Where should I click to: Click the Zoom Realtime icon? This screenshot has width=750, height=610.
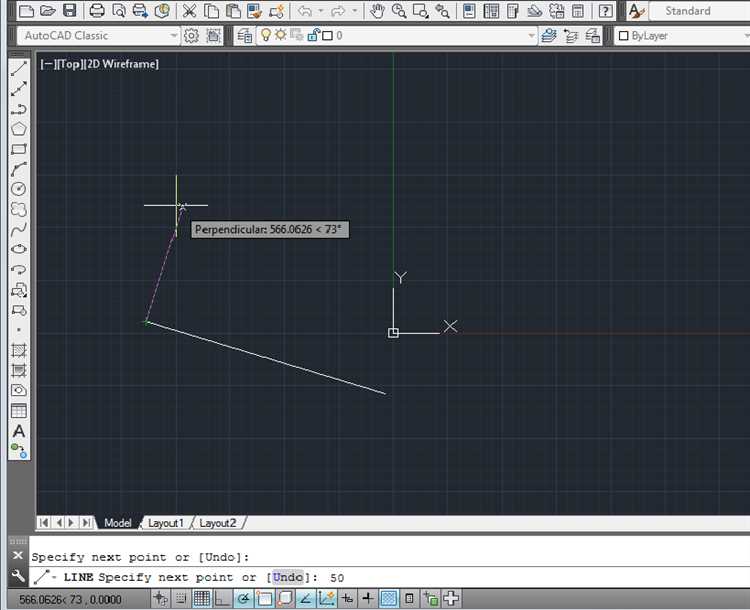[x=398, y=11]
